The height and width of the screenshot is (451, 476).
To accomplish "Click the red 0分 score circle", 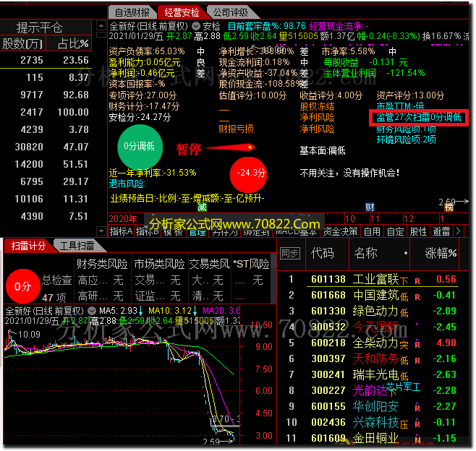I will tap(23, 286).
